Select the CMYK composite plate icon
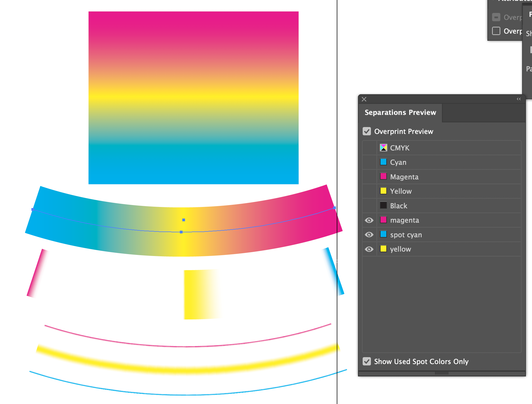Viewport: 532px width, 404px height. click(383, 147)
